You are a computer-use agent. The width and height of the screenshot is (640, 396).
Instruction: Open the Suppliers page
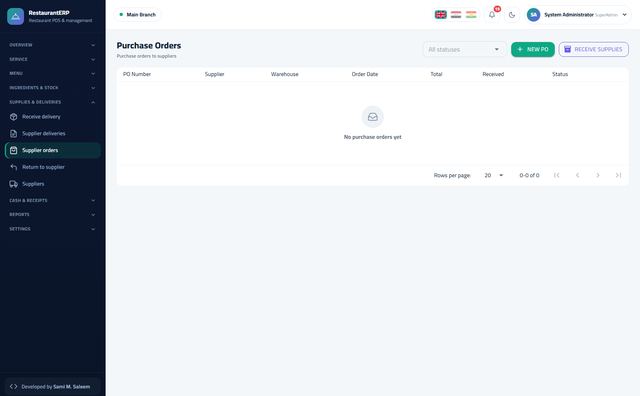(x=52, y=184)
